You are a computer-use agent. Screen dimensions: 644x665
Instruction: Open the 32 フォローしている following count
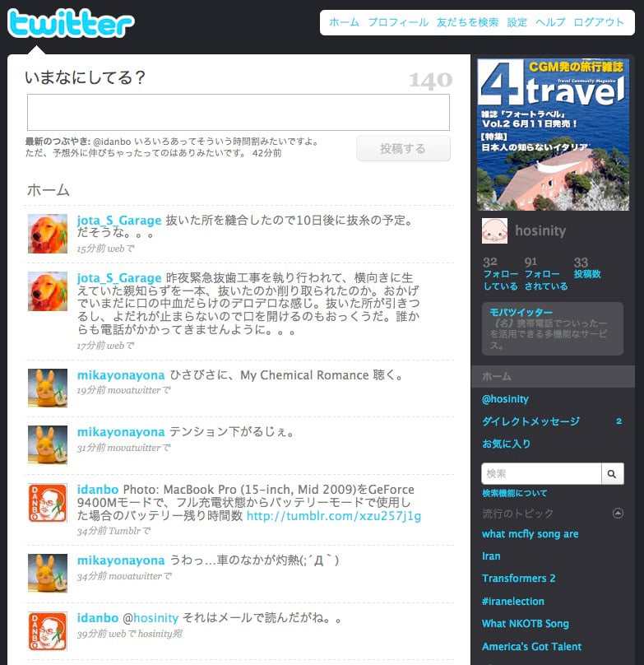tap(500, 273)
